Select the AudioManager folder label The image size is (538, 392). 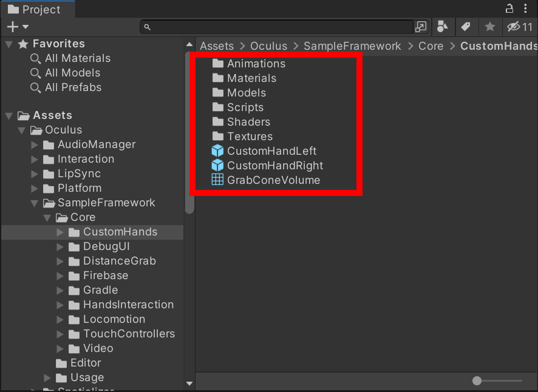[x=97, y=145]
